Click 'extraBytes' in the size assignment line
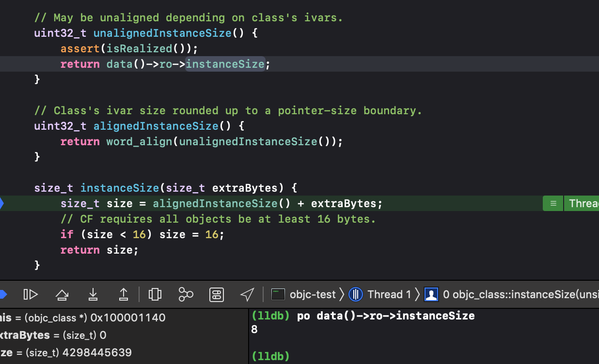 344,204
